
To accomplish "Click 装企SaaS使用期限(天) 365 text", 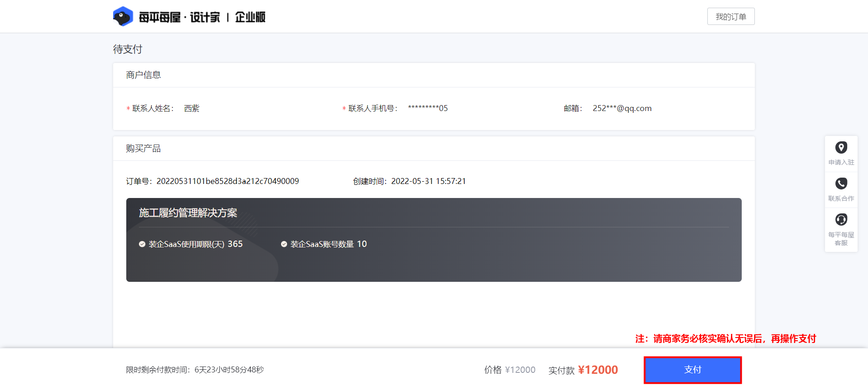I will tap(196, 244).
